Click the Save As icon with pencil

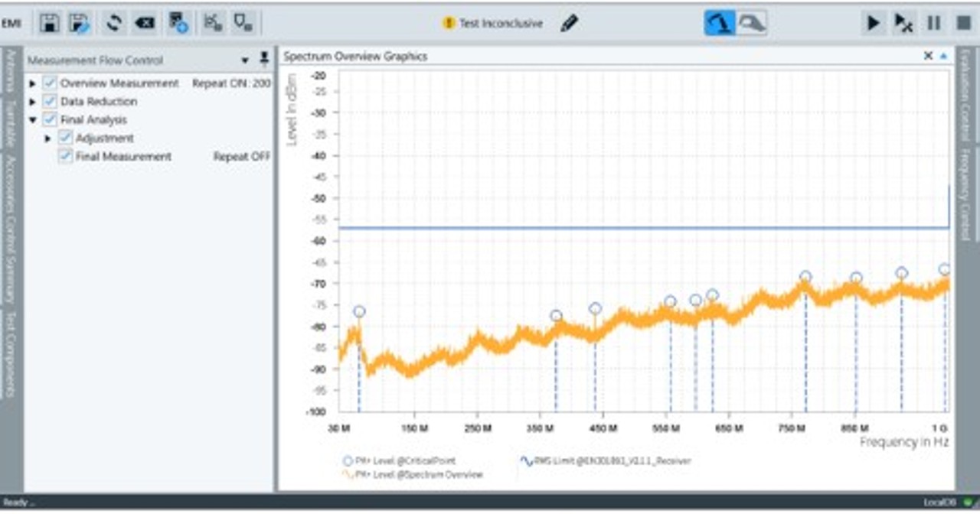coord(79,23)
